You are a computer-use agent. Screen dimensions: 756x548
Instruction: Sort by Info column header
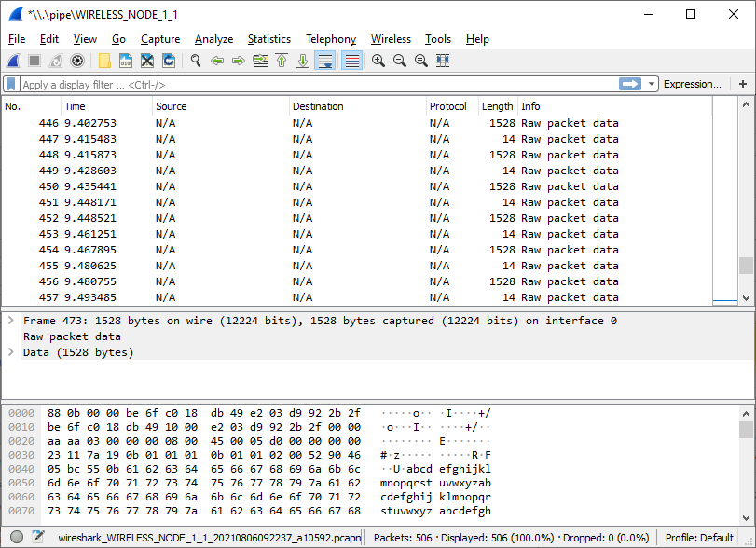614,106
